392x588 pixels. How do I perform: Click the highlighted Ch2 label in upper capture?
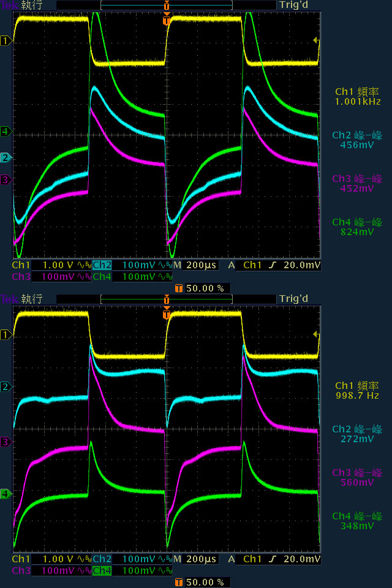[102, 265]
